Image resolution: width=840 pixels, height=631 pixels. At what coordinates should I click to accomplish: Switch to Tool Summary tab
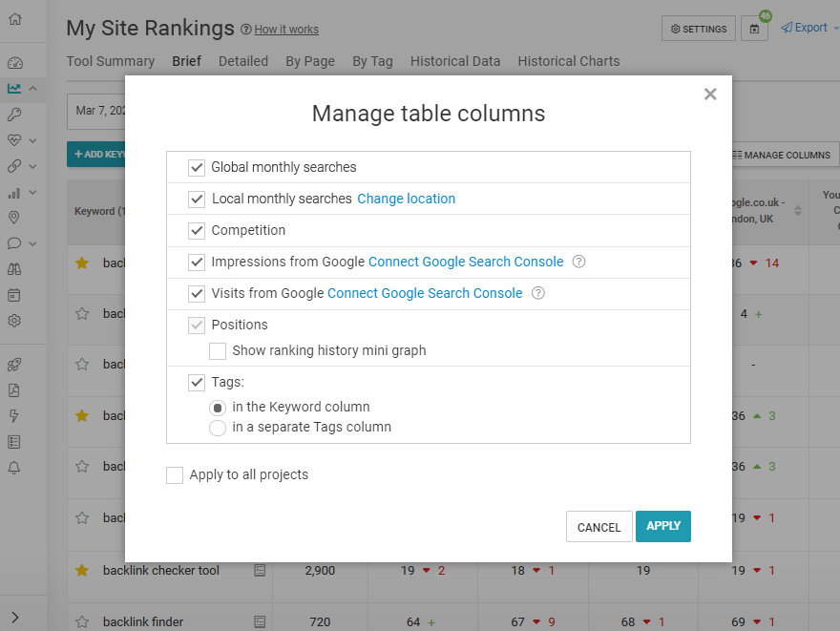(111, 61)
